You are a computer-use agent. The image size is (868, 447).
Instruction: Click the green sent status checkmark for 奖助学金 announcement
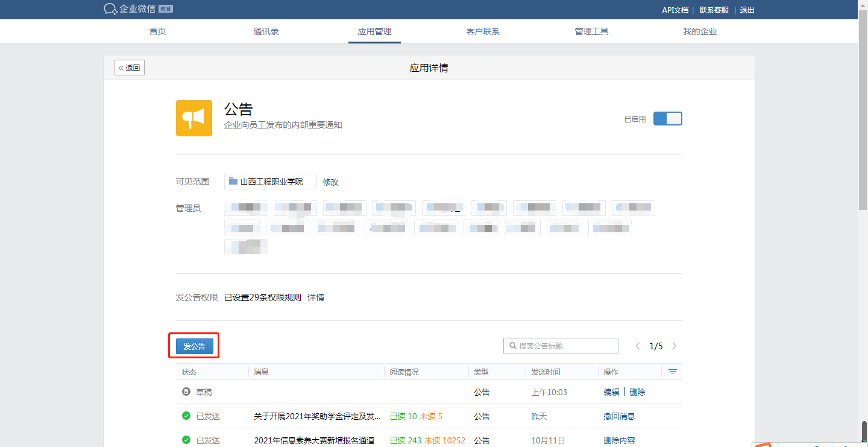coord(186,416)
